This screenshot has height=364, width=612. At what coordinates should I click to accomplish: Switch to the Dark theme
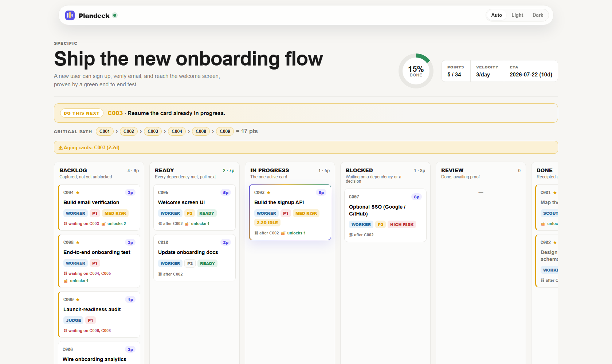tap(538, 15)
